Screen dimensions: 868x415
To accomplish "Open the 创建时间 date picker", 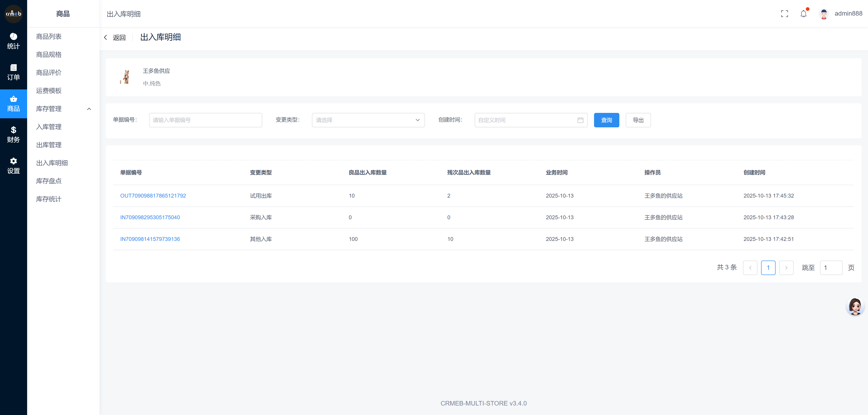I will click(x=530, y=120).
